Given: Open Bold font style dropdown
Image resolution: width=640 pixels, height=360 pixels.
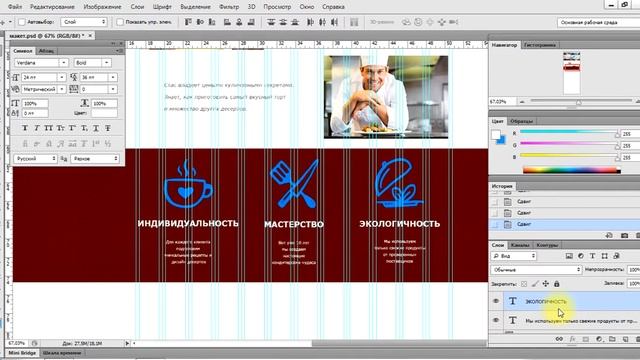Looking at the screenshot, I should click(x=107, y=63).
